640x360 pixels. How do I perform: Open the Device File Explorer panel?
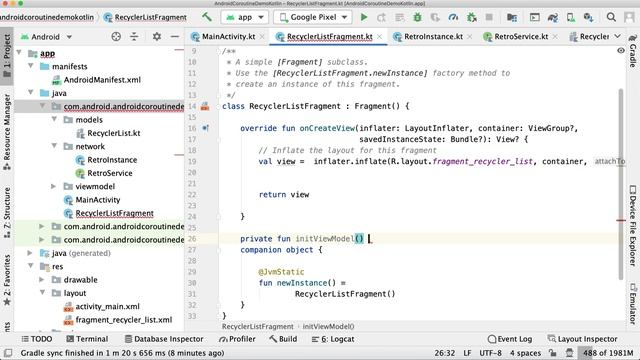point(632,225)
